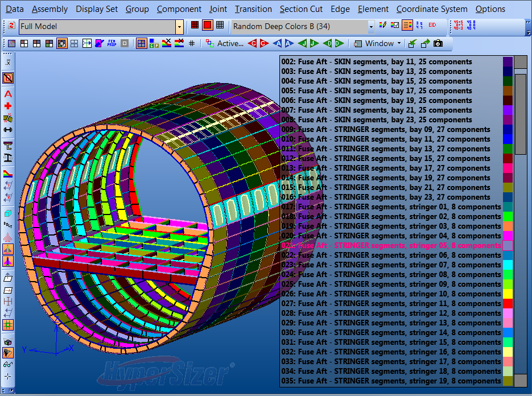Expand the Random Deep Colors B dropdown

(371, 26)
